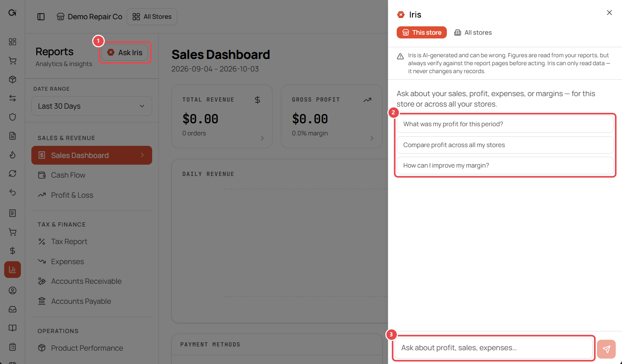
Task: Select Sales Dashboard in the reports menu
Action: point(92,155)
